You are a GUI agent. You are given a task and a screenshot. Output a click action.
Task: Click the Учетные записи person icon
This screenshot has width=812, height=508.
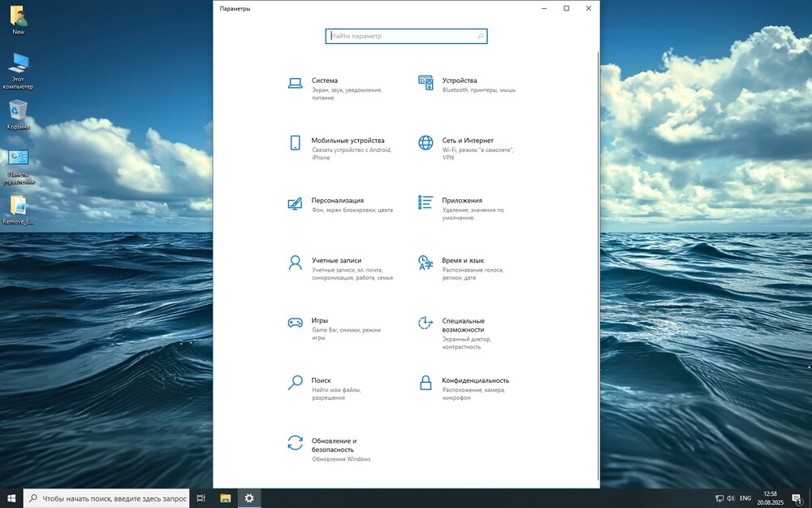(295, 263)
